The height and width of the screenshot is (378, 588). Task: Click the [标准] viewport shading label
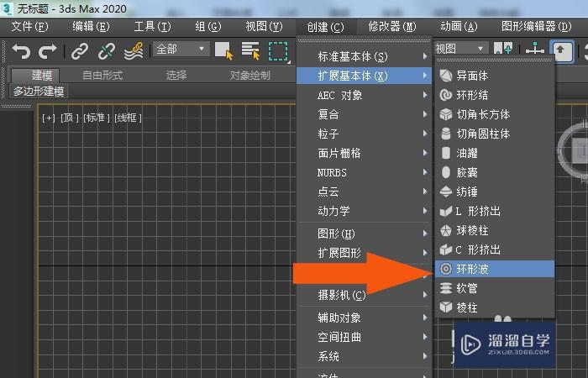[x=97, y=118]
